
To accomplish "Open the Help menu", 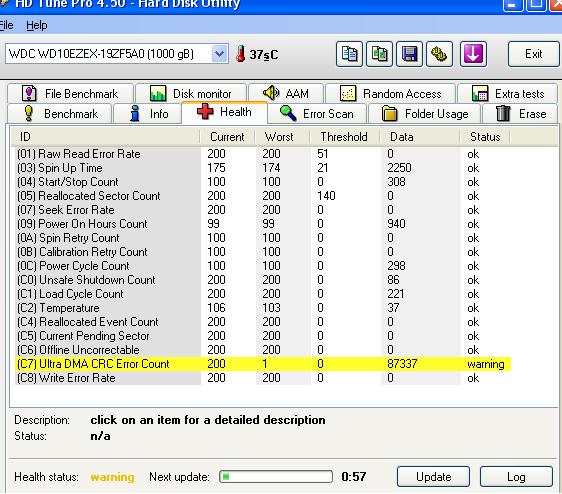I will click(37, 25).
